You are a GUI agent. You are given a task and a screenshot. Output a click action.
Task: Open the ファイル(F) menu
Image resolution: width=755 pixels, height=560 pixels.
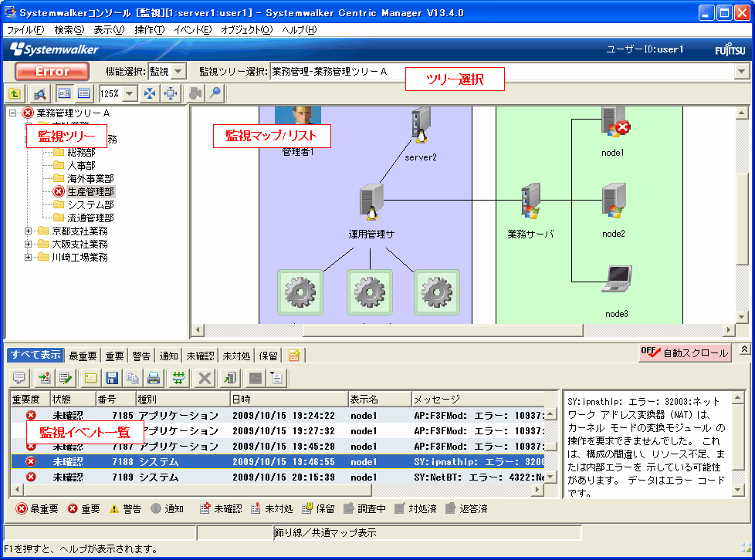25,30
